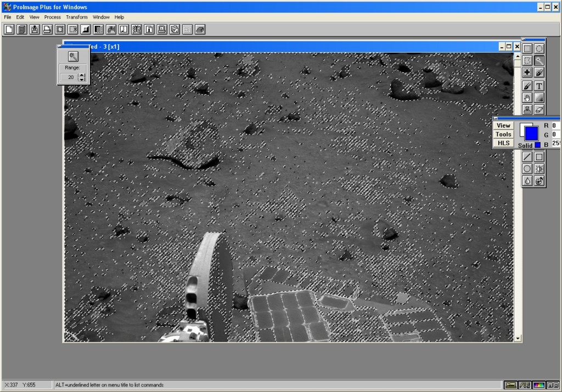
Task: Pick the rectangular selection tool
Action: point(527,49)
